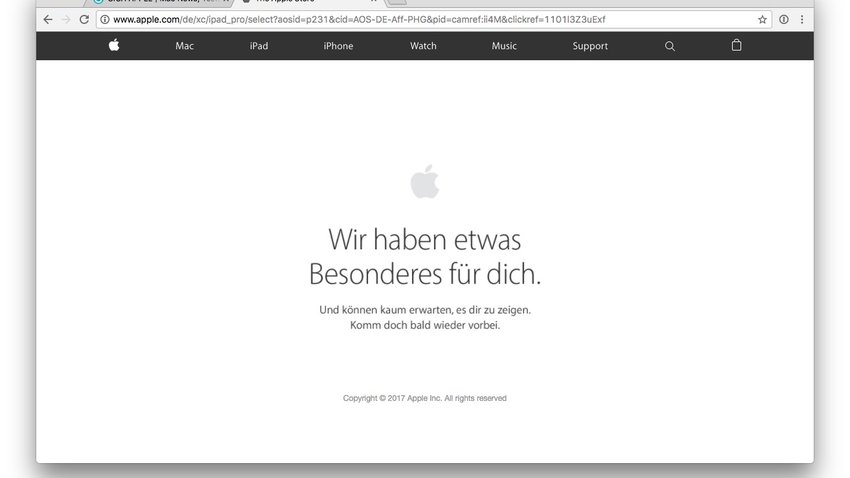Click the URL address bar field
This screenshot has height=478, width=850.
point(434,20)
